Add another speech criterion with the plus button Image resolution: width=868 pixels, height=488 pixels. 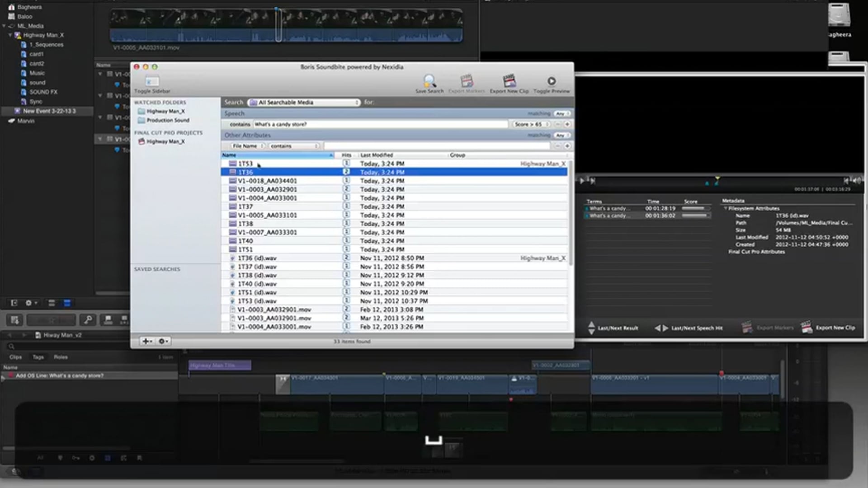pos(567,124)
